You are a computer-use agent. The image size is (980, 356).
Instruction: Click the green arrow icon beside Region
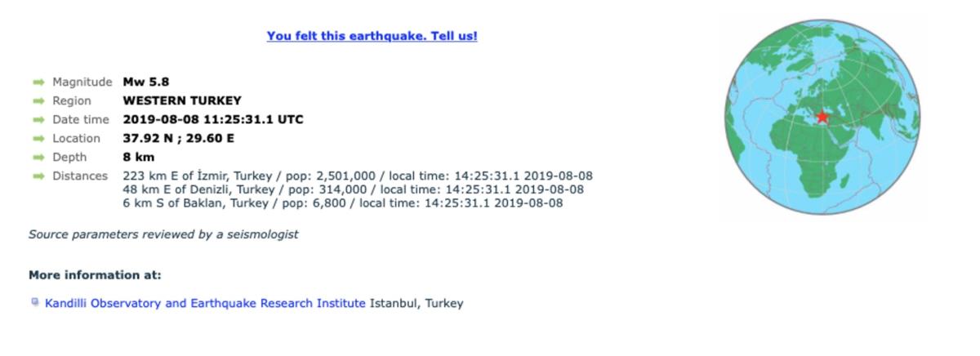point(38,100)
